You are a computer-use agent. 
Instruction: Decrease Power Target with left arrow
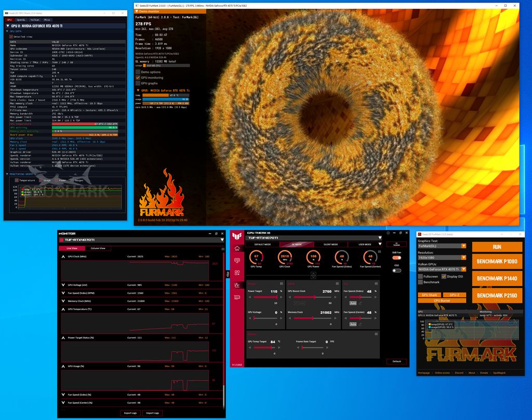[250, 297]
